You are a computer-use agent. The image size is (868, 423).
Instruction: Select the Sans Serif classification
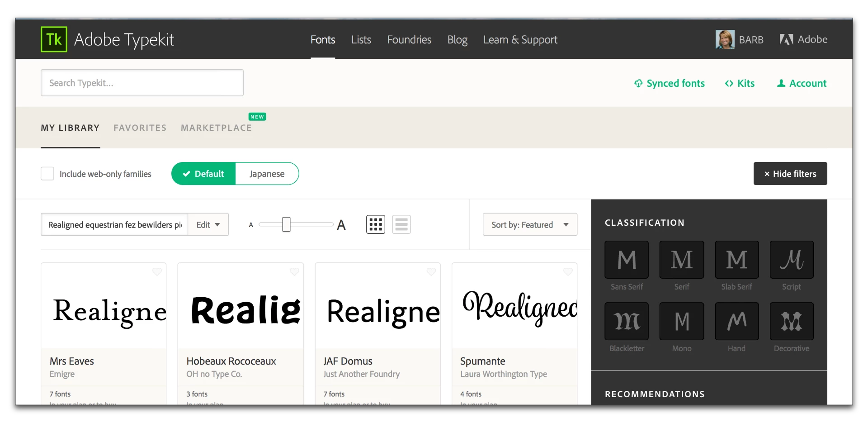627,260
